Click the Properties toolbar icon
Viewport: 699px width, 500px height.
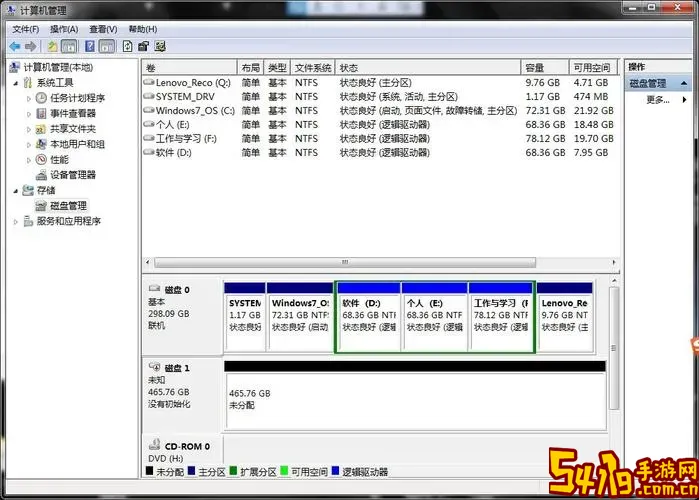pos(143,46)
